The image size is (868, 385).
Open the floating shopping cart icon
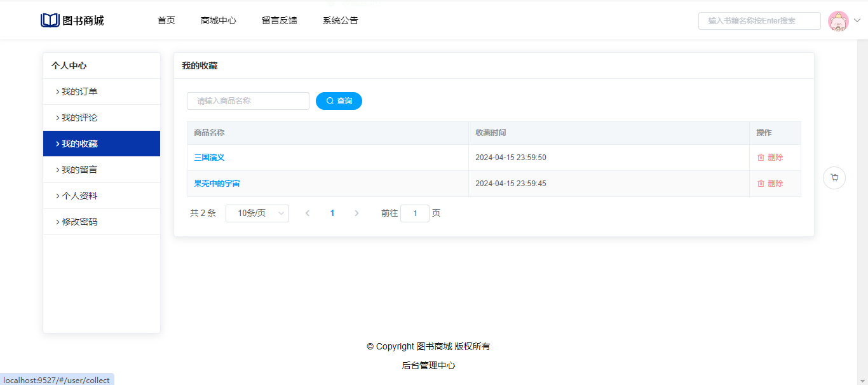tap(834, 178)
